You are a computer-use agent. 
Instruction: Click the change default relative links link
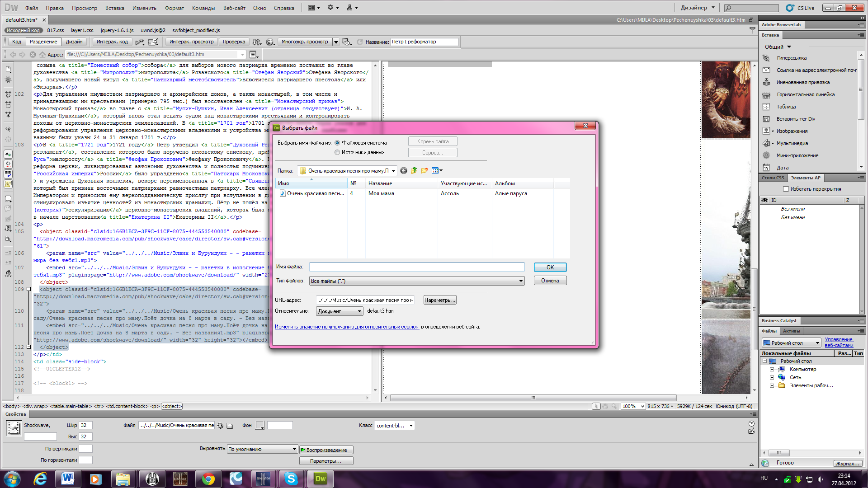click(347, 327)
